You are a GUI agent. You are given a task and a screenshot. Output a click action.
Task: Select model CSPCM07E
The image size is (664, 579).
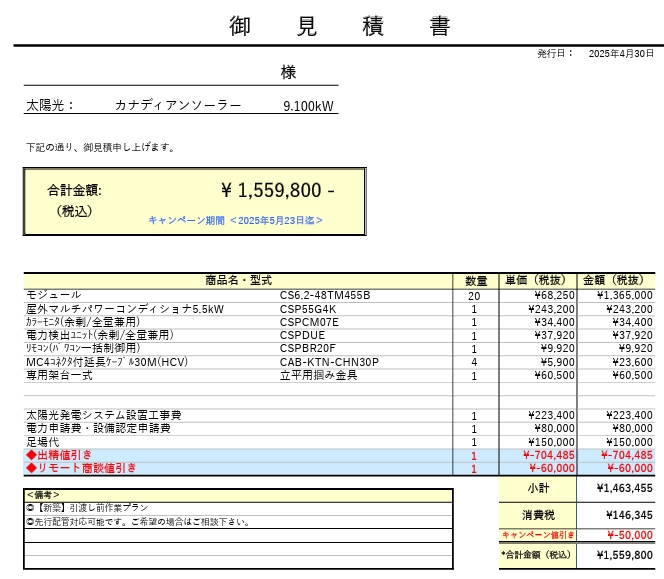[x=309, y=322]
